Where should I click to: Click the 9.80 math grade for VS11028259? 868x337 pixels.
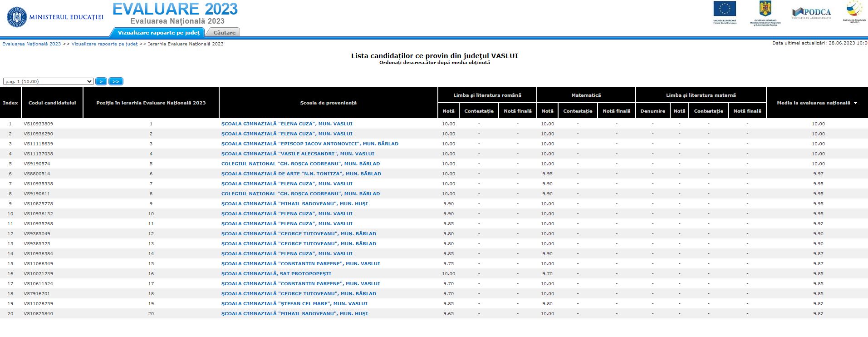(547, 303)
